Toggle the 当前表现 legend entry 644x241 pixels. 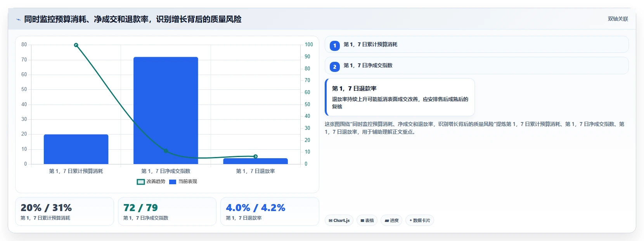183,182
